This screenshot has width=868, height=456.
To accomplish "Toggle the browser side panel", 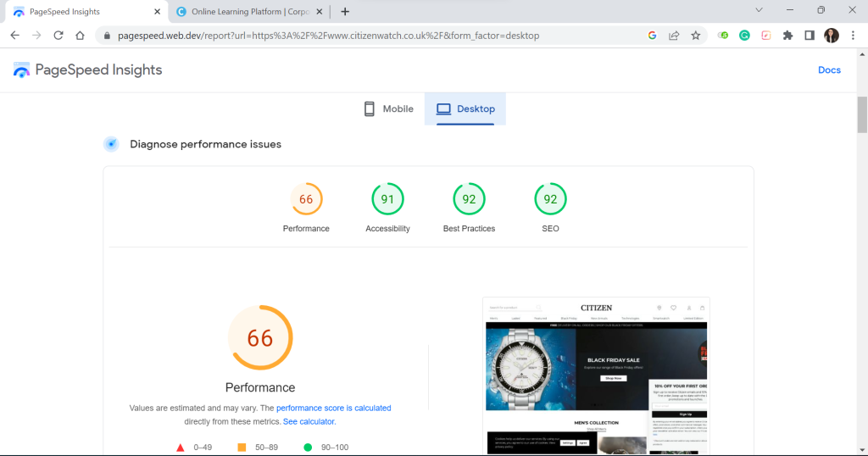I will 810,36.
